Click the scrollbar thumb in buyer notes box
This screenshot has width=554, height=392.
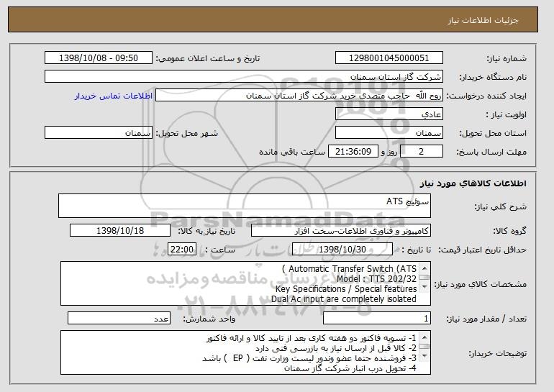(424, 347)
